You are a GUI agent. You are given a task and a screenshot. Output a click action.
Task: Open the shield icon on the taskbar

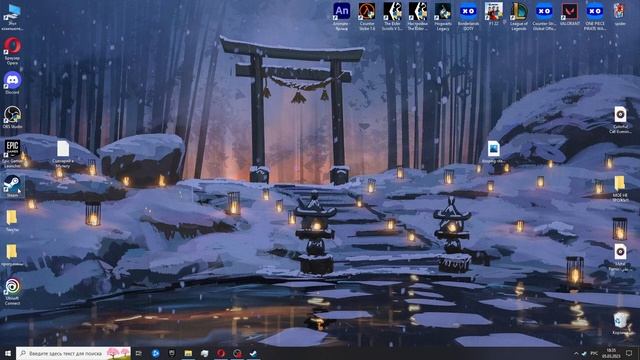point(172,353)
